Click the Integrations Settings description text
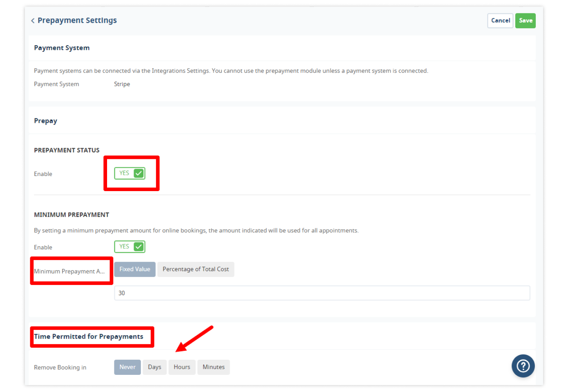Image resolution: width=568 pixels, height=392 pixels. [231, 71]
